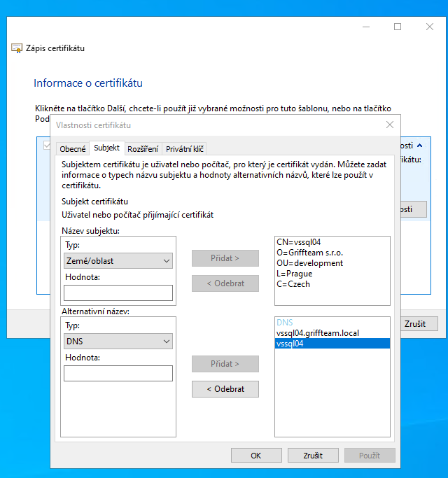Open the alternative name Typ dropdown DNS
This screenshot has height=478, width=448.
(x=118, y=342)
